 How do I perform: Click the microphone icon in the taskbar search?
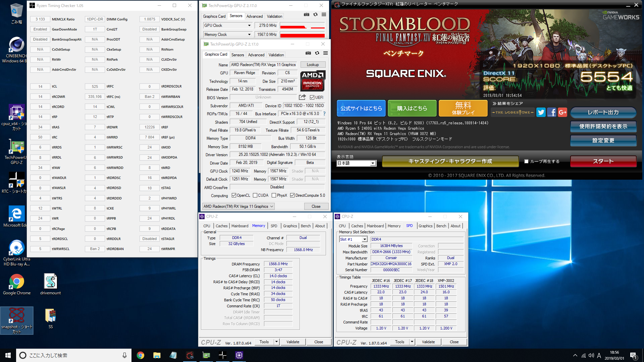click(124, 355)
